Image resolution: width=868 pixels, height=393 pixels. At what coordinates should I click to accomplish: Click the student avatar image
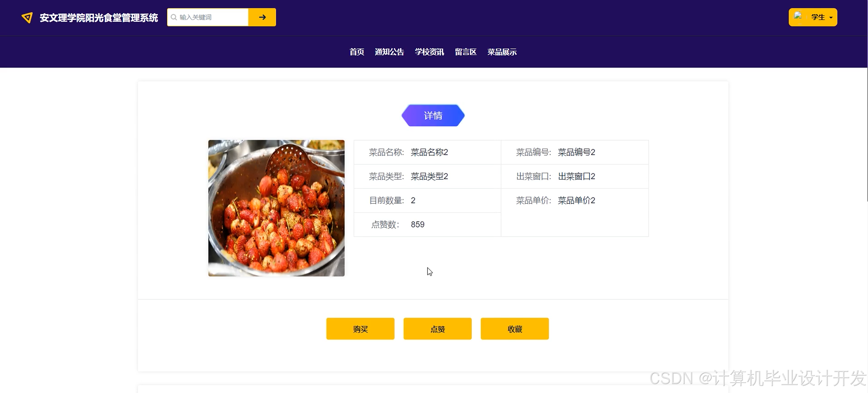click(x=797, y=16)
